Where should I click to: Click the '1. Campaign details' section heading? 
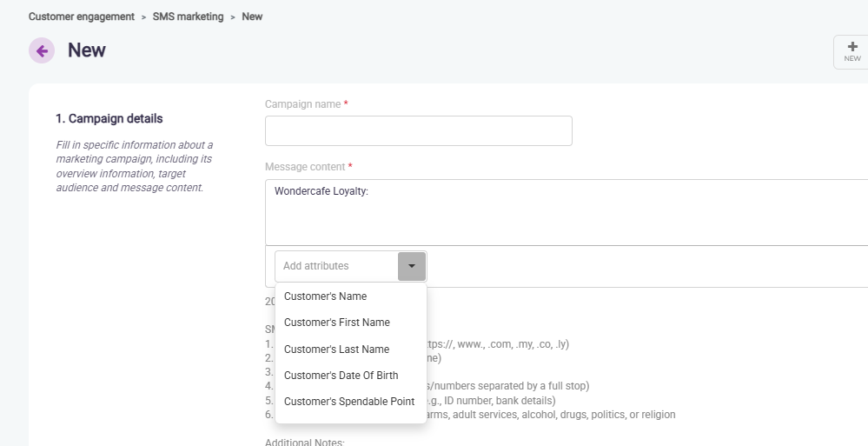click(109, 119)
